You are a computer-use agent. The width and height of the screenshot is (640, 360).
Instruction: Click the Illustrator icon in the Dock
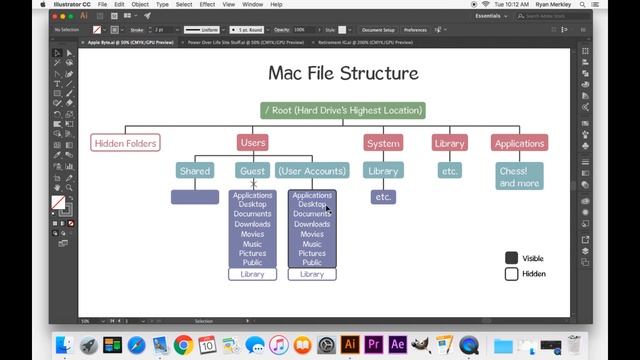[350, 345]
